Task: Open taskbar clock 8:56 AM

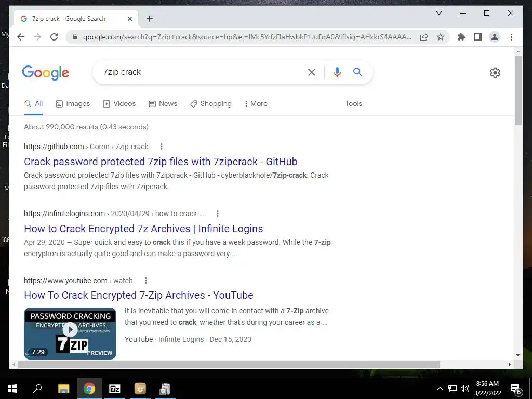Action: tap(487, 389)
